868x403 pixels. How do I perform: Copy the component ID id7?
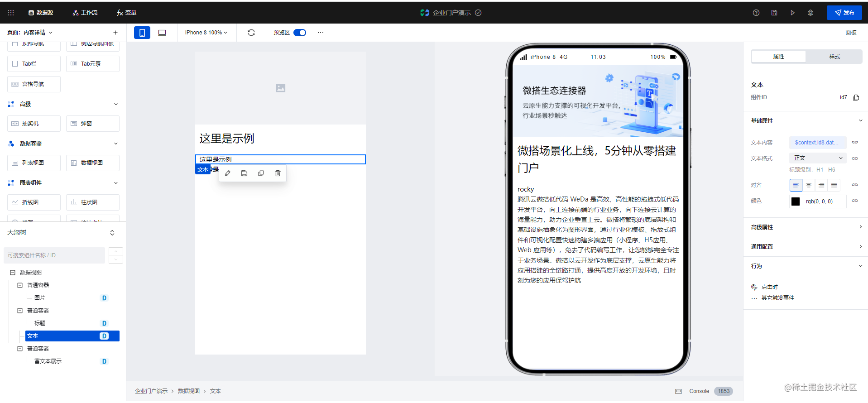coord(856,98)
